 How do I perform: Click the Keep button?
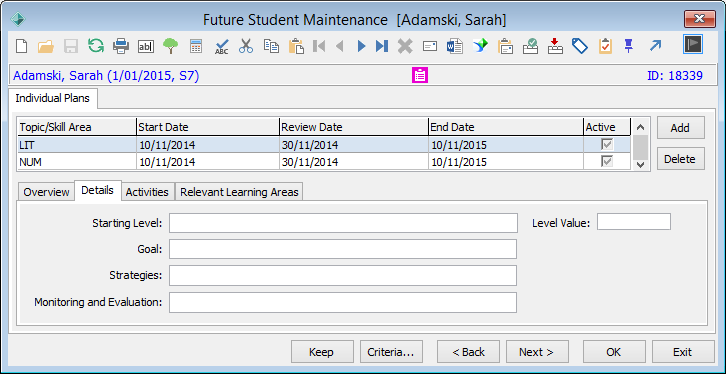321,352
